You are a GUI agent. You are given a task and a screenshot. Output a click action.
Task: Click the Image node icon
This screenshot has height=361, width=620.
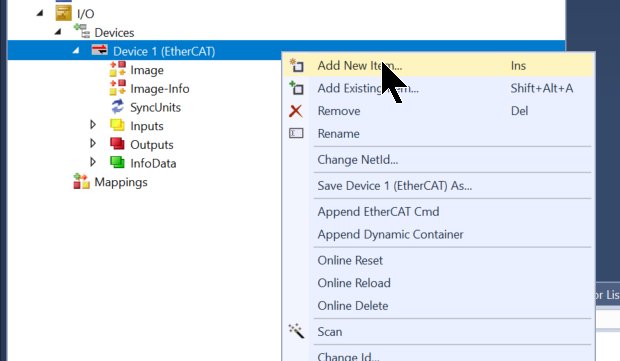point(117,69)
